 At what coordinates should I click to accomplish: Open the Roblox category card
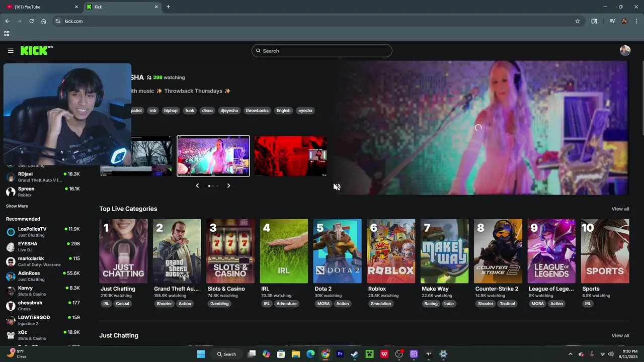(x=391, y=251)
